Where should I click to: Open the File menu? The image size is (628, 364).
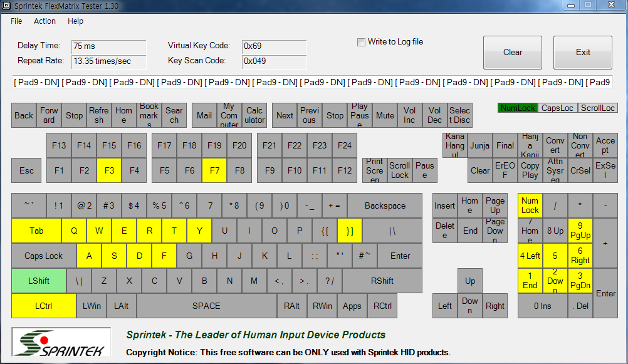coord(16,21)
